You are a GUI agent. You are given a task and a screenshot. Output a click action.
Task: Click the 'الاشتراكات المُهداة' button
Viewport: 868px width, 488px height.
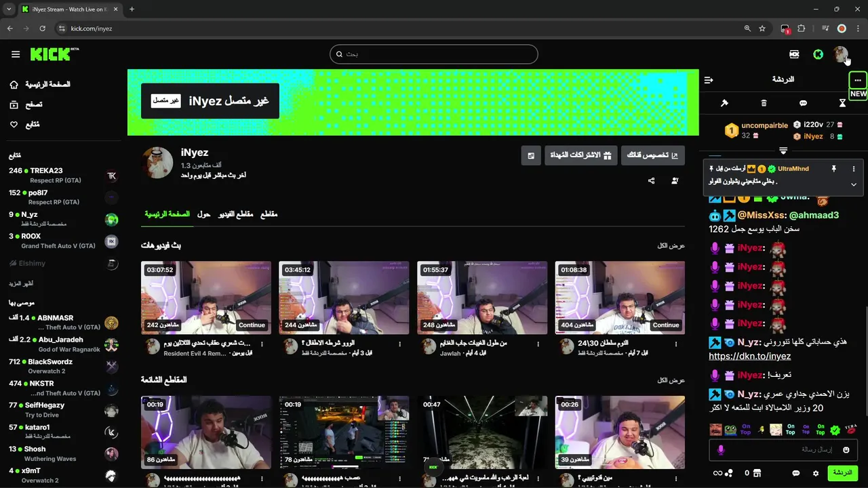(580, 156)
